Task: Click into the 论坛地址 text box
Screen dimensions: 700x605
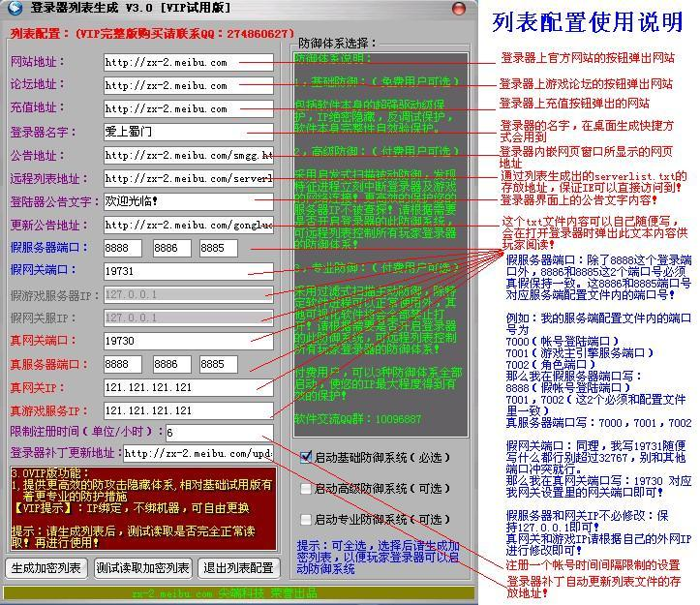Action: (188, 85)
